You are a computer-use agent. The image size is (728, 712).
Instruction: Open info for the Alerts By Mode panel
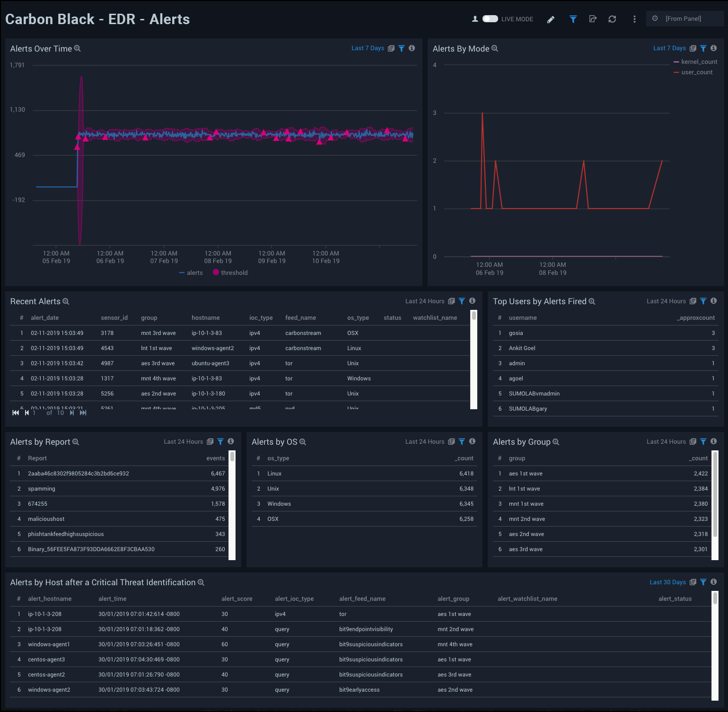713,48
